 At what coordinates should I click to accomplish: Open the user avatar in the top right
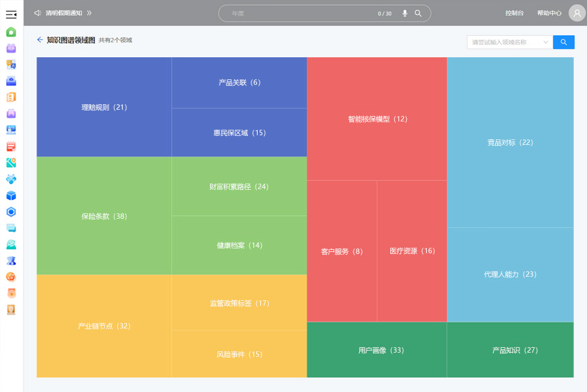pyautogui.click(x=576, y=13)
